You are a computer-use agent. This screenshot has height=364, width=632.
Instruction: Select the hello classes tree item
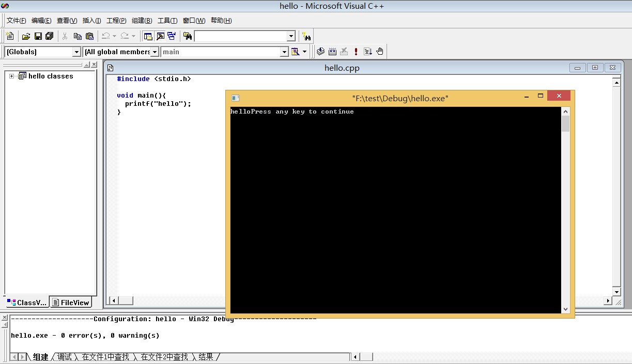tap(51, 76)
